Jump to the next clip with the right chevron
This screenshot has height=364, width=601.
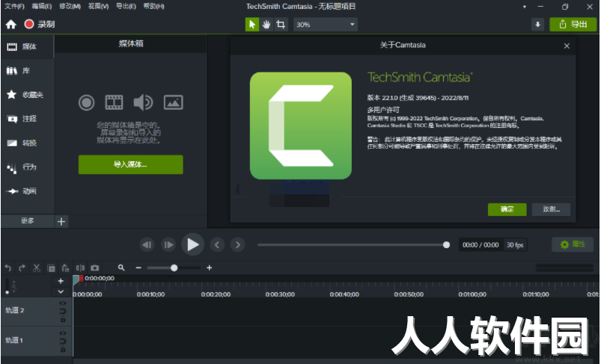point(238,245)
